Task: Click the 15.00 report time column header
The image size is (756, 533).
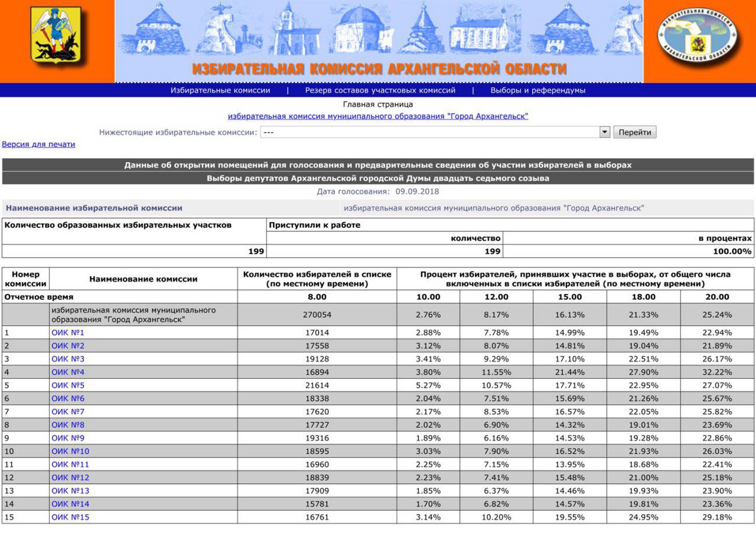Action: (x=570, y=297)
